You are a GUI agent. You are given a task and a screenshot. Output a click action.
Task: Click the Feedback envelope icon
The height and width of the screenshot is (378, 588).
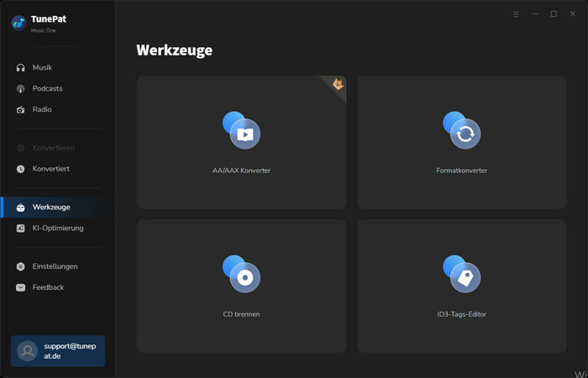click(x=21, y=287)
